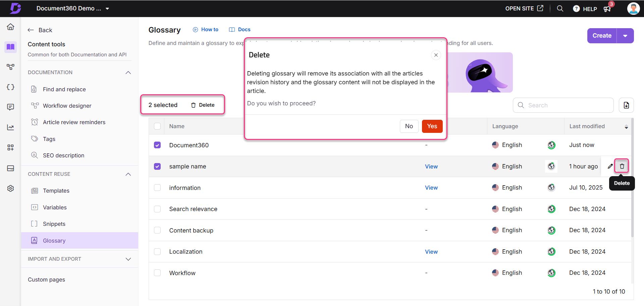Click globe icon on information row
The image size is (644, 306).
551,188
